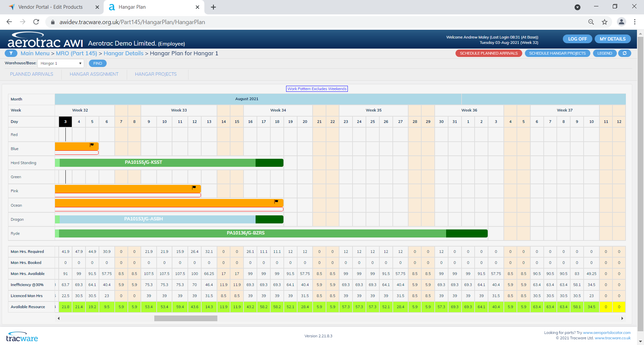The height and width of the screenshot is (345, 644).
Task: Click the Week 36 header
Action: pyautogui.click(x=469, y=110)
